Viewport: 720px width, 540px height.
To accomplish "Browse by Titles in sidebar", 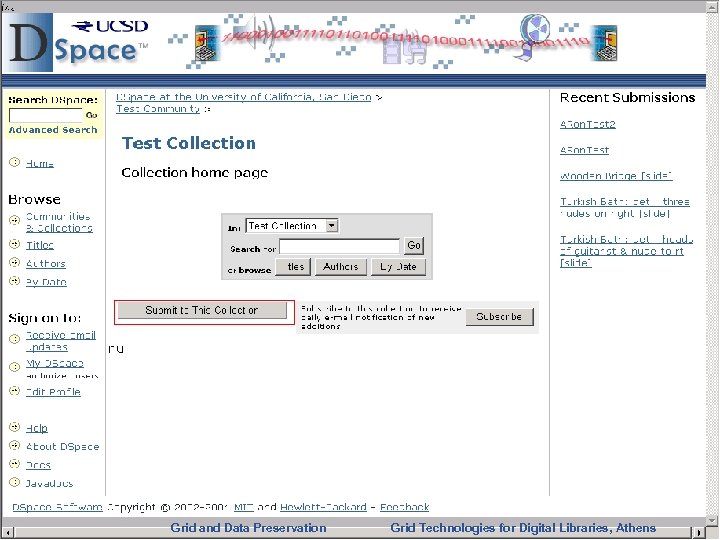I will 39,245.
